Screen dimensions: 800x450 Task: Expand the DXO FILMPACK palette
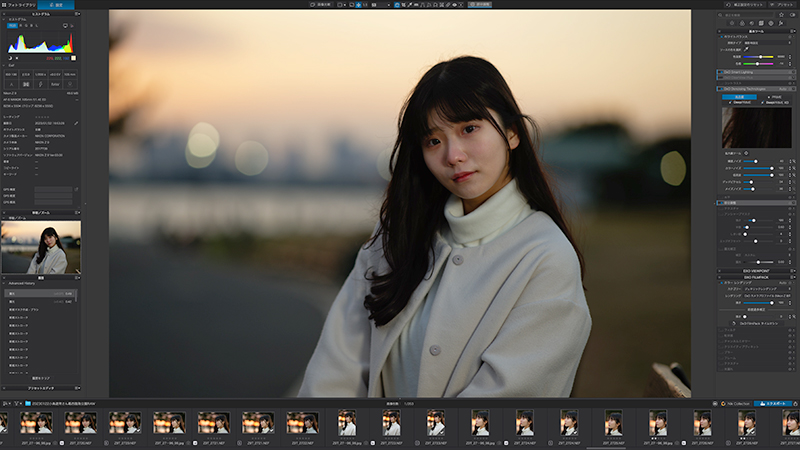[x=756, y=277]
